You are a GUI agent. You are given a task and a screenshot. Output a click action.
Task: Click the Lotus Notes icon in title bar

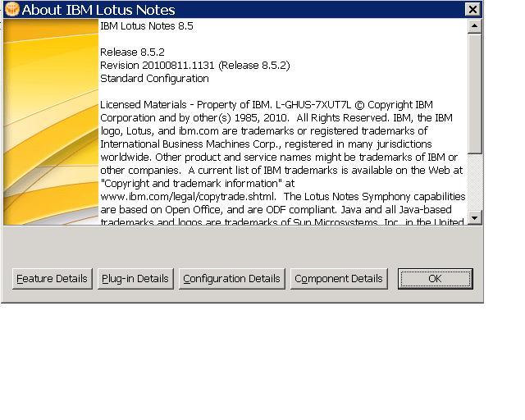pos(11,10)
